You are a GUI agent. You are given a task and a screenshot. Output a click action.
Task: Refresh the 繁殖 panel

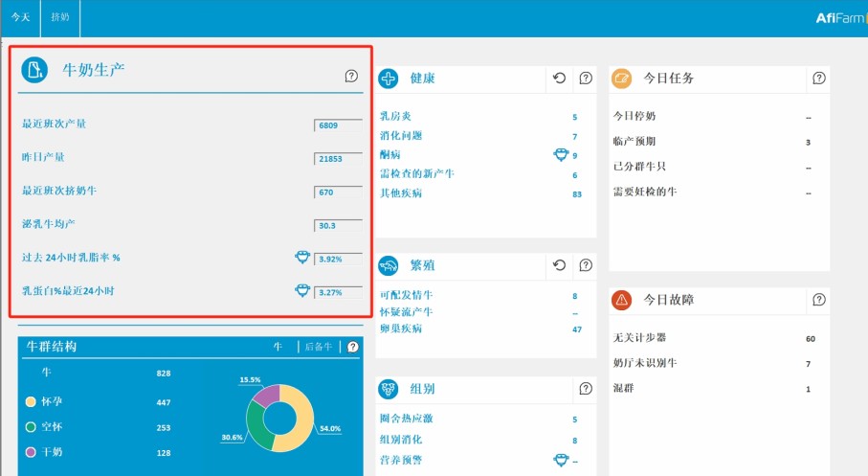coord(560,265)
